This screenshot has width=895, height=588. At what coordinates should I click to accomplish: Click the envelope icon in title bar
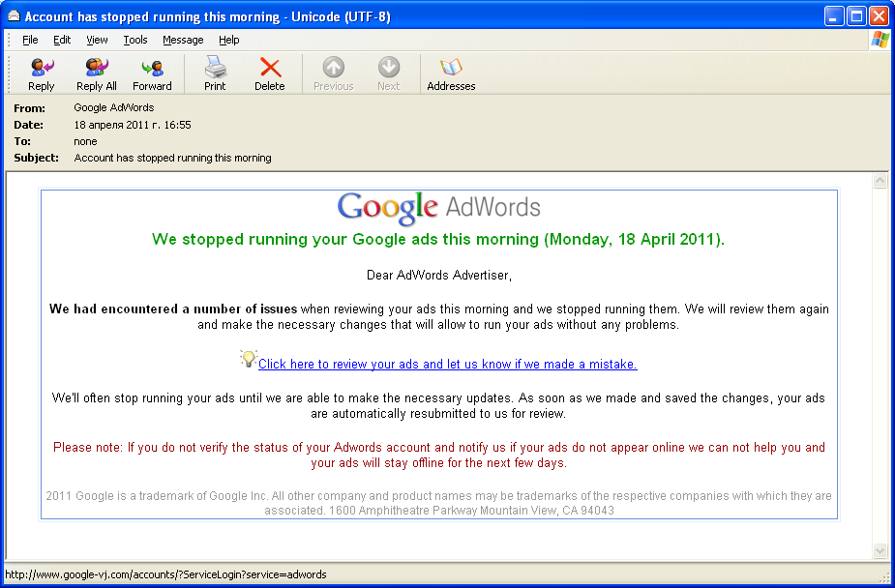14,16
